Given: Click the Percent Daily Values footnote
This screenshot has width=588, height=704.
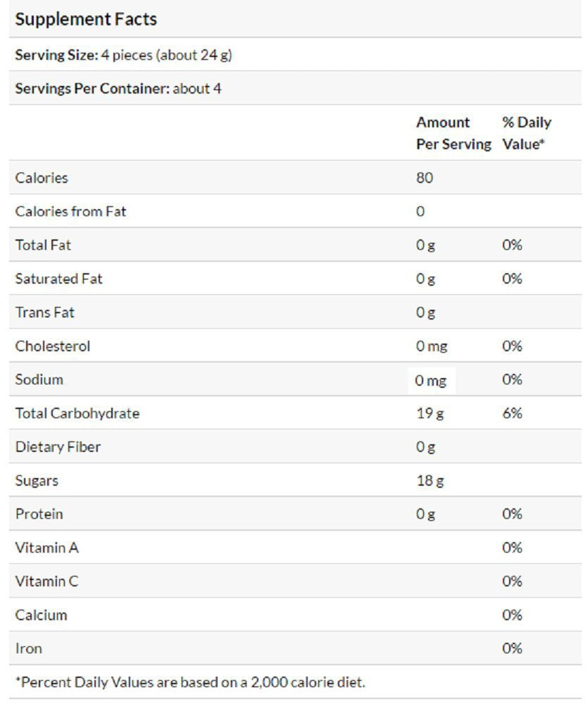Looking at the screenshot, I should 190,682.
